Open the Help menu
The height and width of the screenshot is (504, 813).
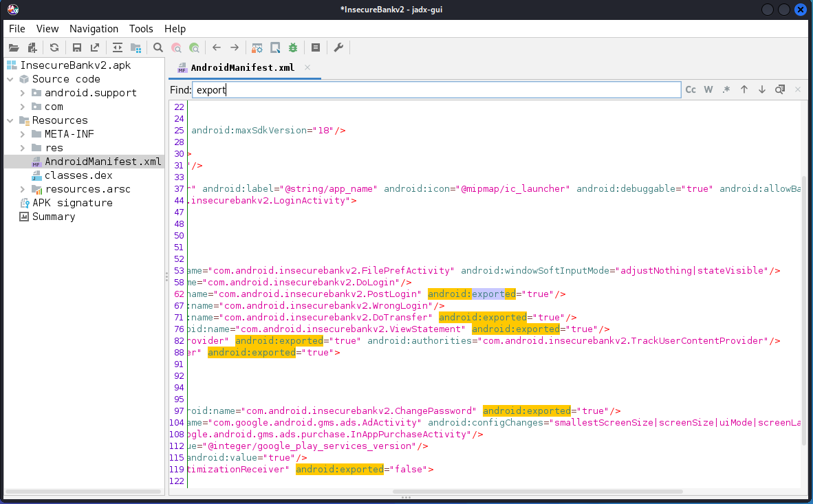pyautogui.click(x=175, y=29)
